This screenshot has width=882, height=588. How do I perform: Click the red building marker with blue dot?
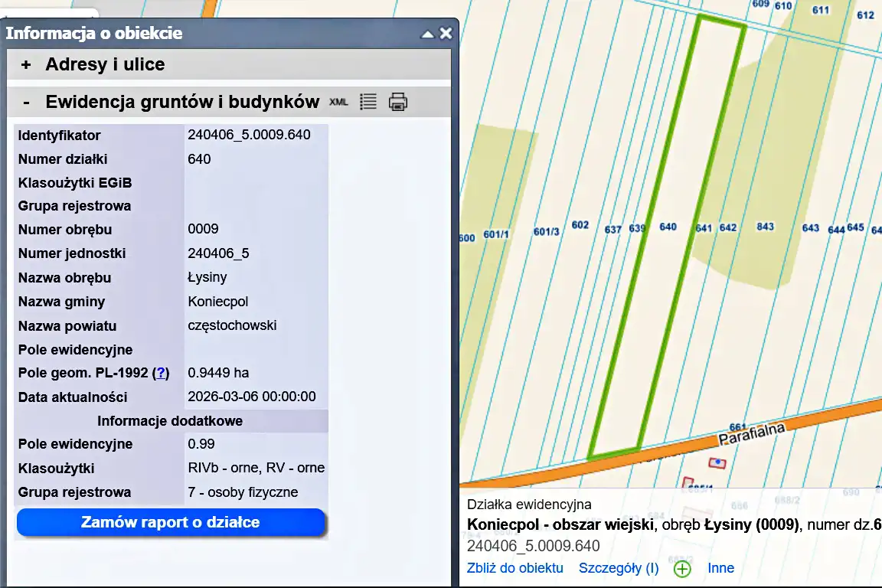717,462
